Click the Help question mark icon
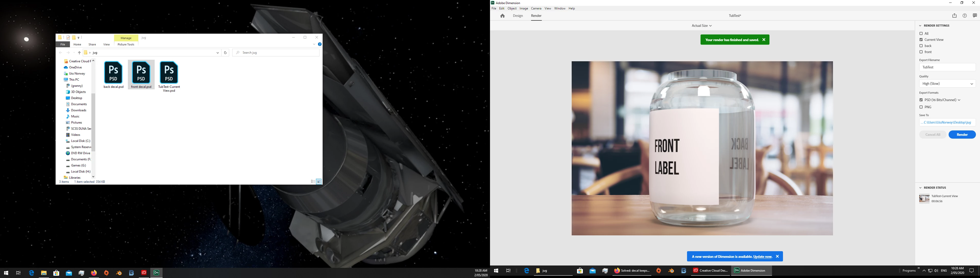Image resolution: width=980 pixels, height=278 pixels. [x=964, y=16]
